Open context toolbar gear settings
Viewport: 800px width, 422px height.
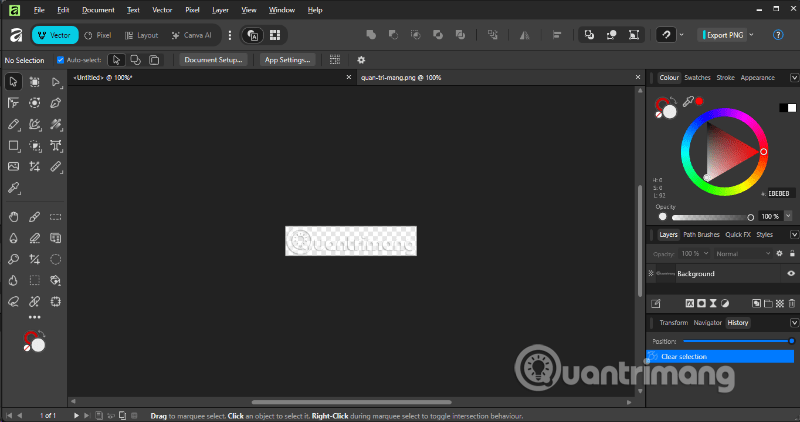361,60
